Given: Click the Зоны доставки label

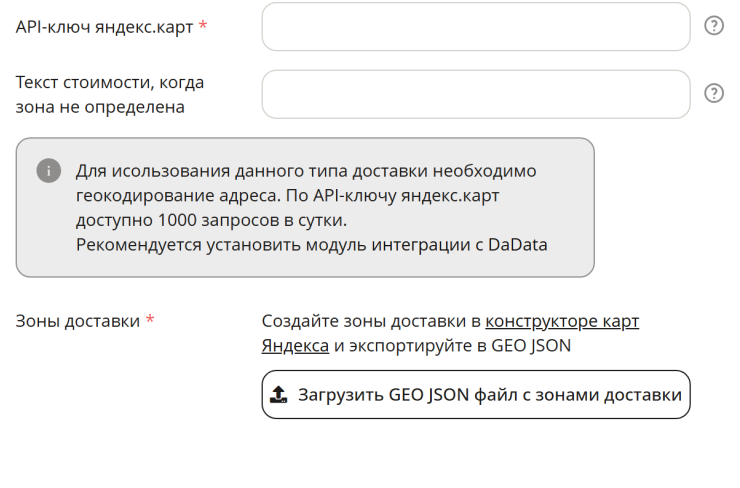Looking at the screenshot, I should [x=78, y=321].
